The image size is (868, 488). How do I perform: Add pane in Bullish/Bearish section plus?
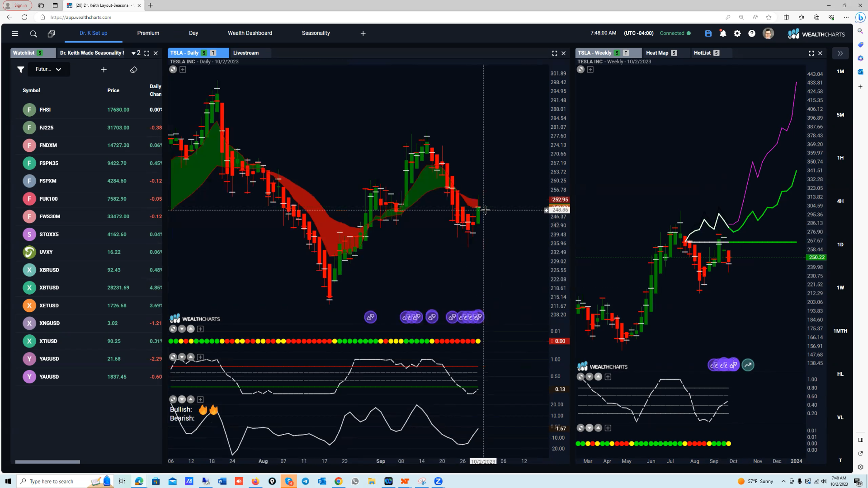pos(200,399)
